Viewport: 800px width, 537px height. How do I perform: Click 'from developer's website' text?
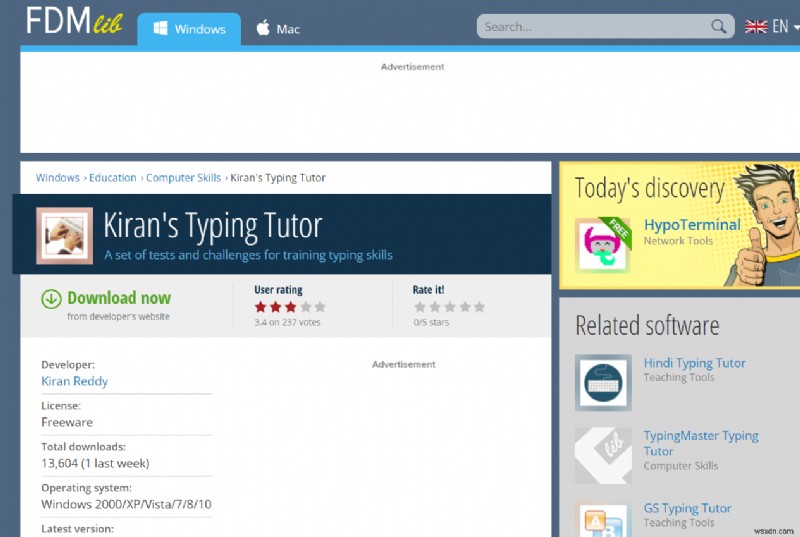point(118,316)
